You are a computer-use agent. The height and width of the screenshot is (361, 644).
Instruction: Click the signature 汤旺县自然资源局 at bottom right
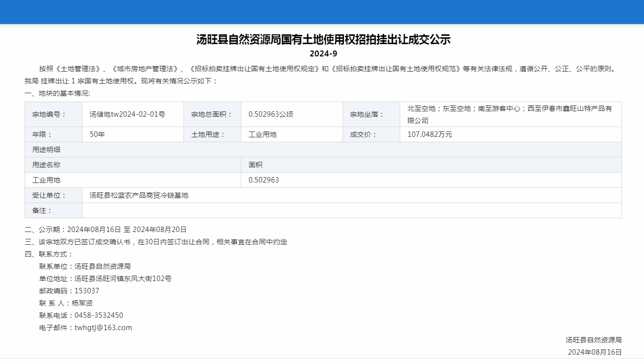click(593, 340)
